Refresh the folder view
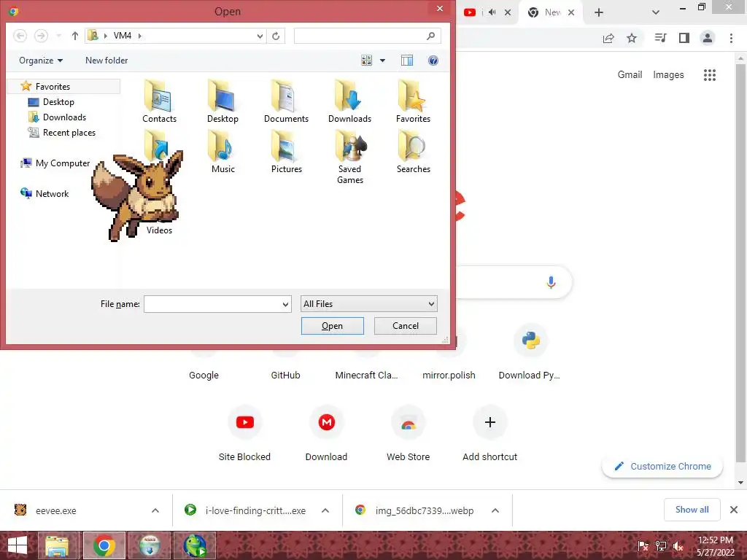The image size is (747, 560). pos(275,36)
